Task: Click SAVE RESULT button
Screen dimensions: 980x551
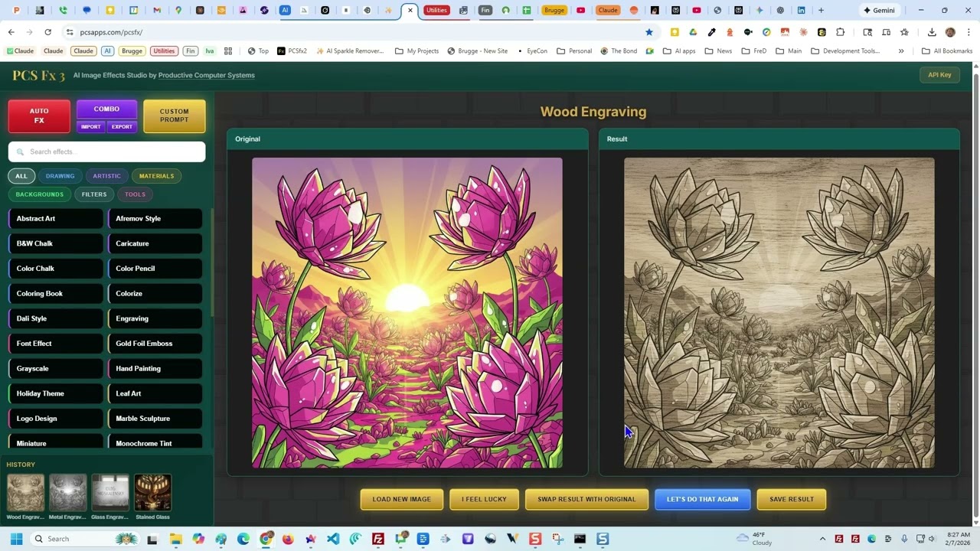Action: pos(792,499)
